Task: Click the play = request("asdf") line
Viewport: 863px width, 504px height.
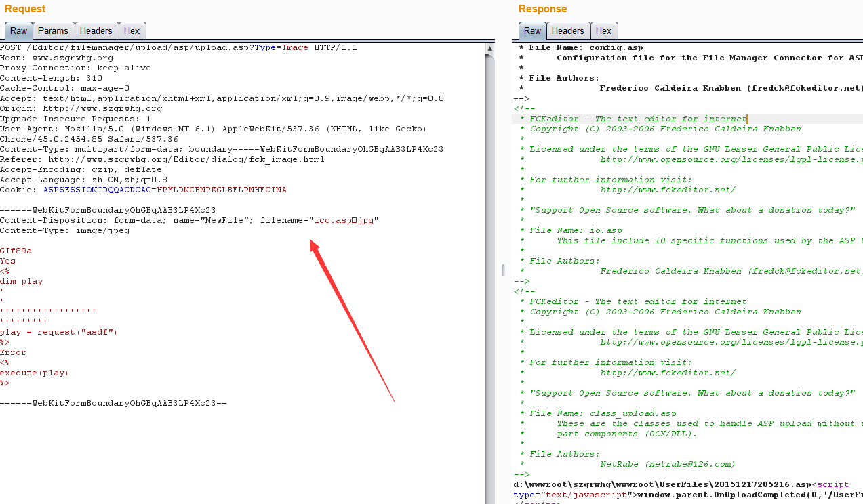Action: [59, 332]
